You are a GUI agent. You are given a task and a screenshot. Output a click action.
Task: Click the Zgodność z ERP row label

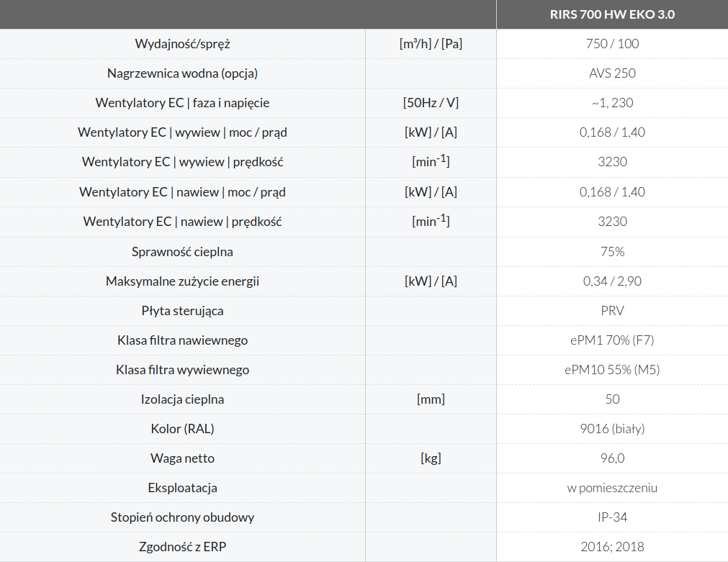[x=182, y=547]
